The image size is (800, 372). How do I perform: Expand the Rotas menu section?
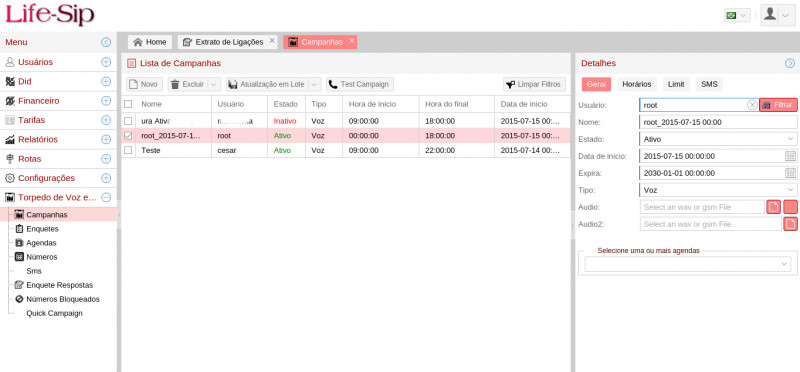106,159
